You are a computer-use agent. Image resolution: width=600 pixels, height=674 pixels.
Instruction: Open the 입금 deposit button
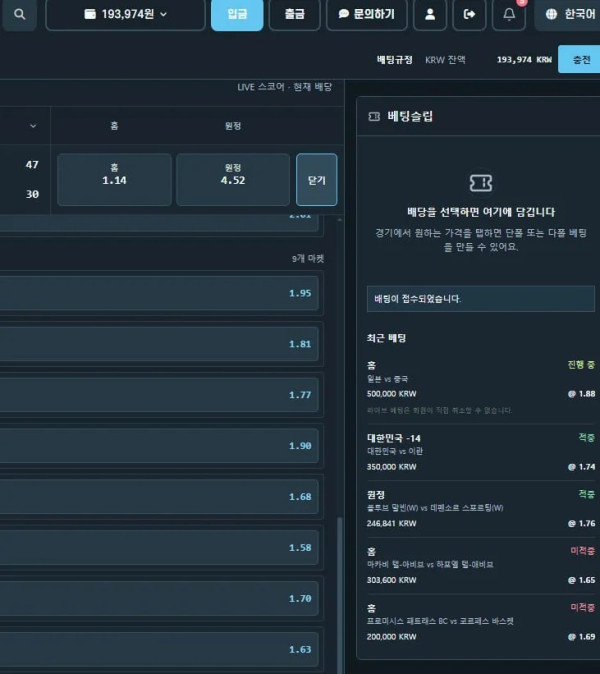237,14
